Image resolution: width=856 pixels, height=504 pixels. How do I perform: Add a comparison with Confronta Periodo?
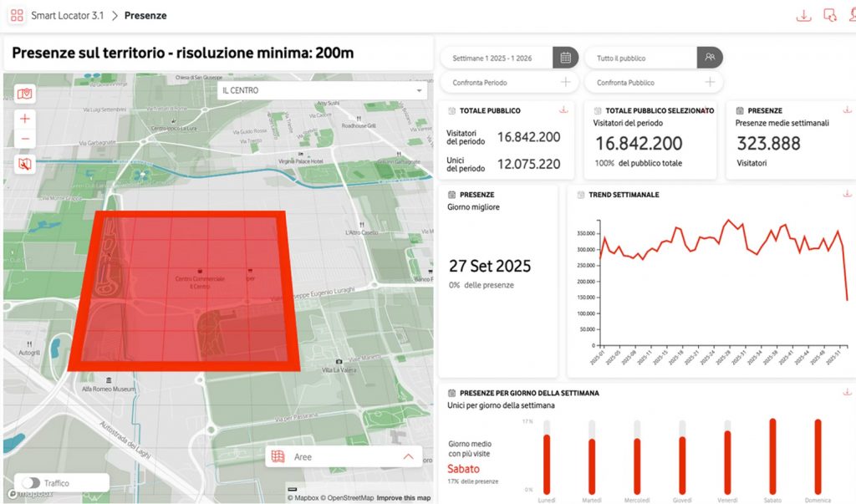click(x=565, y=82)
